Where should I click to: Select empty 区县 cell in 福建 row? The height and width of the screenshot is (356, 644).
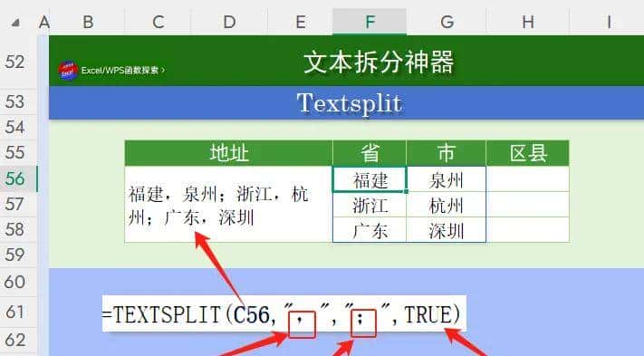(x=528, y=179)
